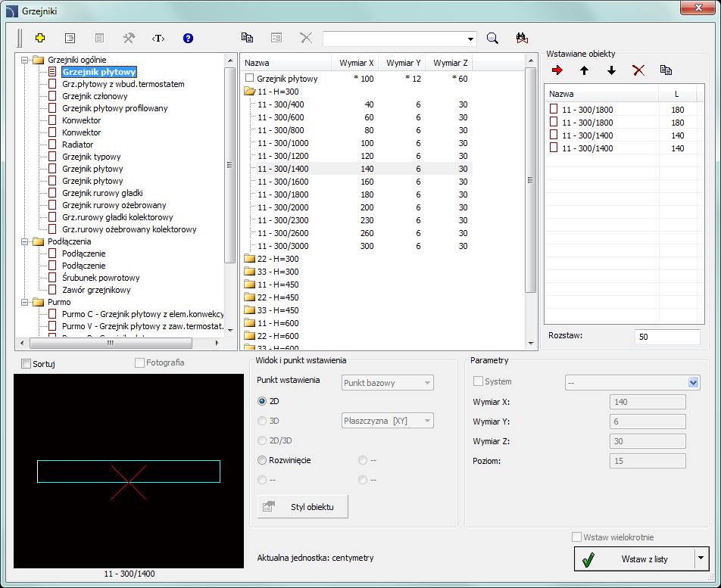This screenshot has width=721, height=588.
Task: Click the 22 - H=300 folder icon
Action: click(x=250, y=259)
